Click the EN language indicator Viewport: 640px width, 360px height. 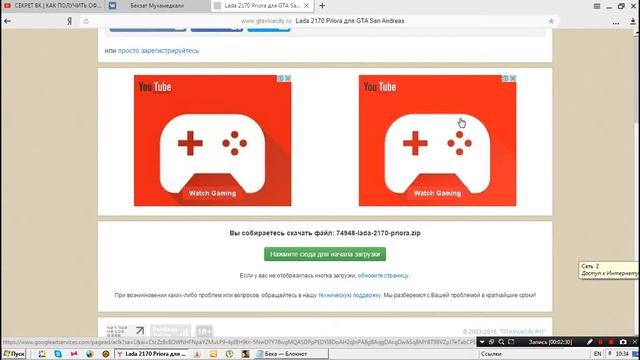598,354
